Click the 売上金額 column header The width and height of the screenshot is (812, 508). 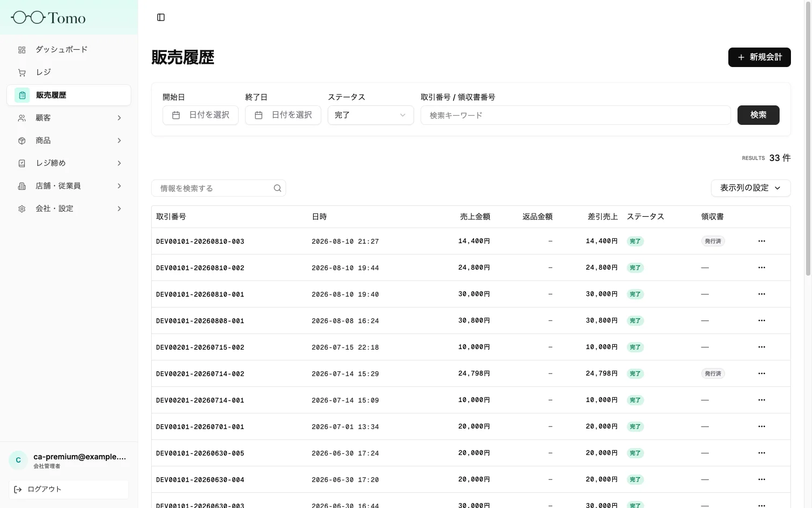(x=475, y=217)
